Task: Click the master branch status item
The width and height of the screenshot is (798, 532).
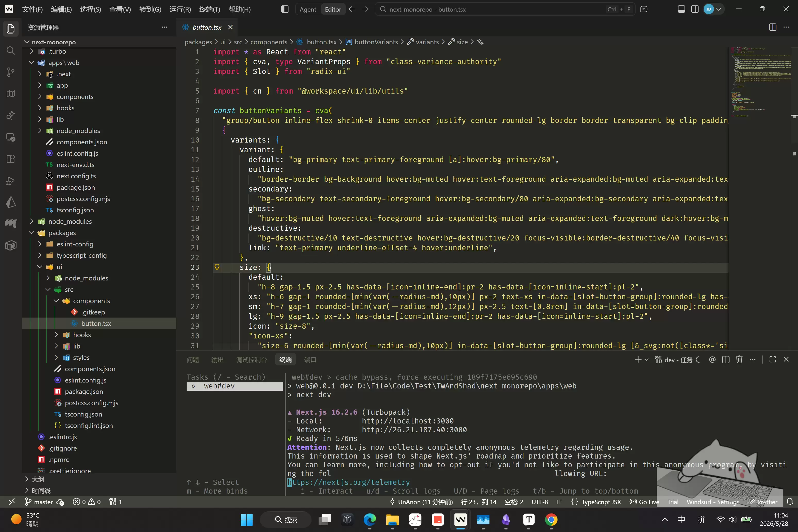Action: click(x=39, y=502)
